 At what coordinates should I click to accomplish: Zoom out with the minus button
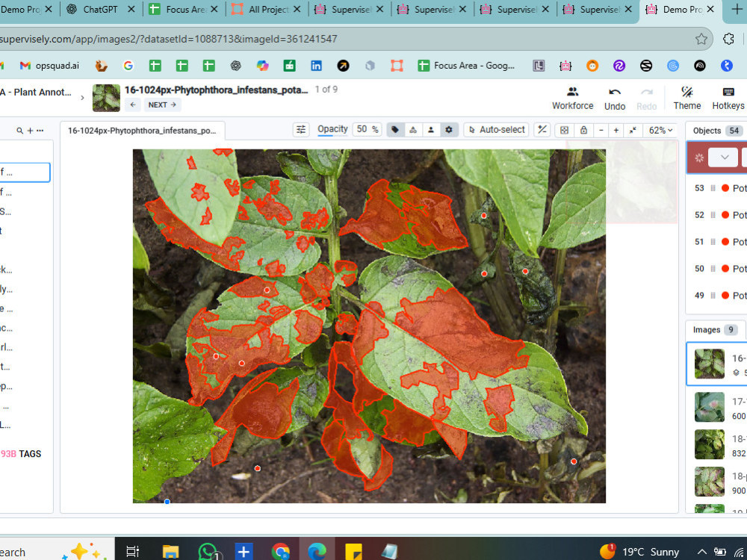coord(601,130)
